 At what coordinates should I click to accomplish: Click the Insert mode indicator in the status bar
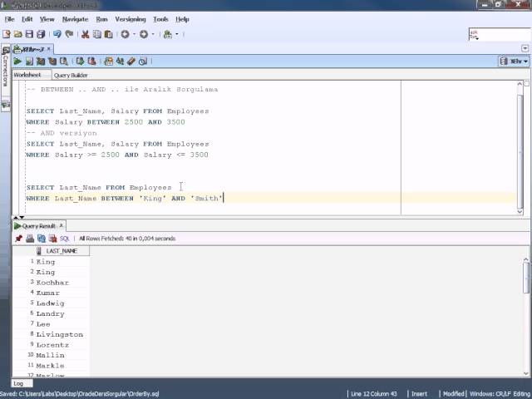(419, 394)
